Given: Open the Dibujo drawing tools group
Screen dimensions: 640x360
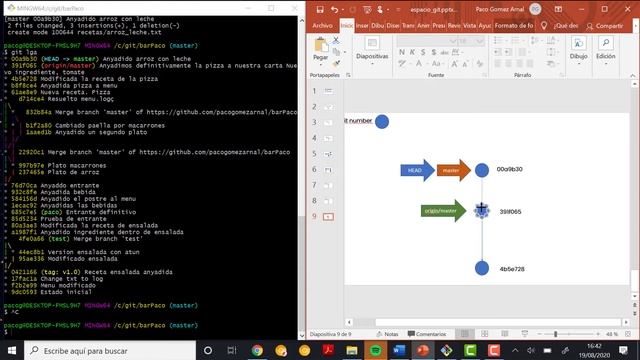Looking at the screenshot, I should pyautogui.click(x=578, y=51).
